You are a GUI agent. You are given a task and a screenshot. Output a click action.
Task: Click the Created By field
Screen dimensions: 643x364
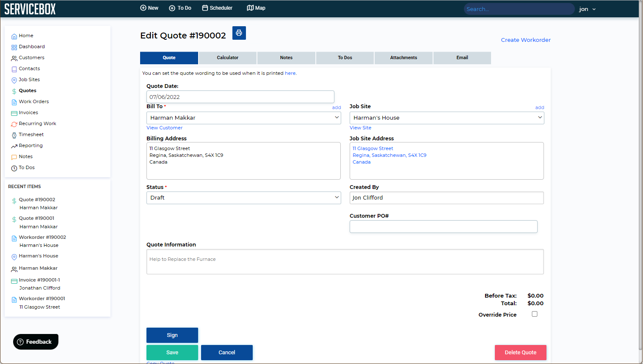click(447, 198)
